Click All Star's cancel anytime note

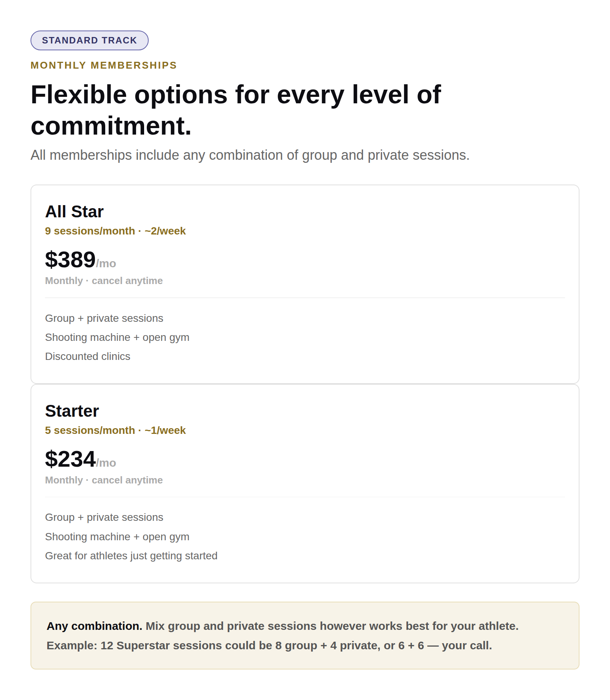click(x=104, y=281)
